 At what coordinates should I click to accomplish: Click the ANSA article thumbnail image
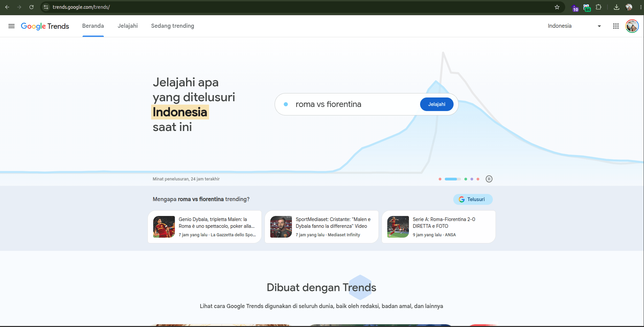point(398,227)
